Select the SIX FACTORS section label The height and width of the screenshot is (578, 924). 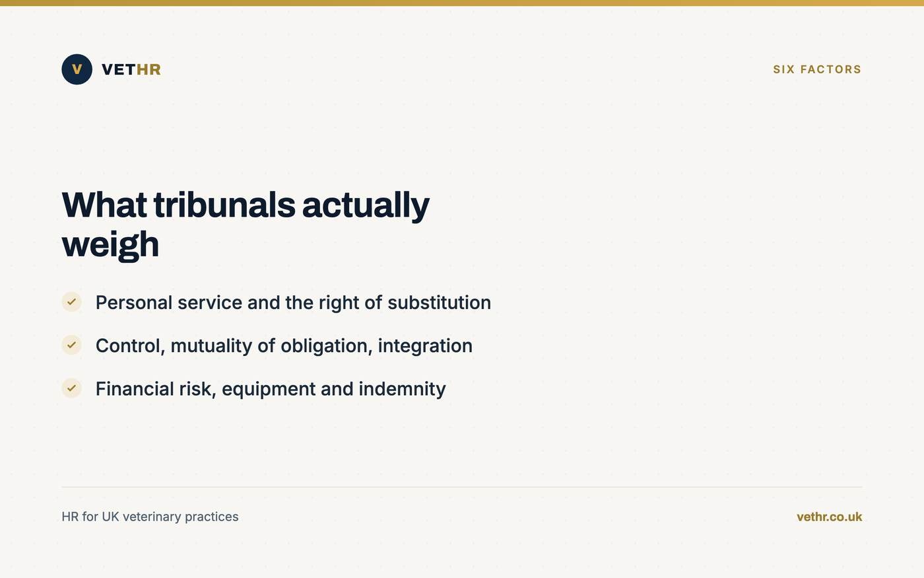click(x=817, y=69)
